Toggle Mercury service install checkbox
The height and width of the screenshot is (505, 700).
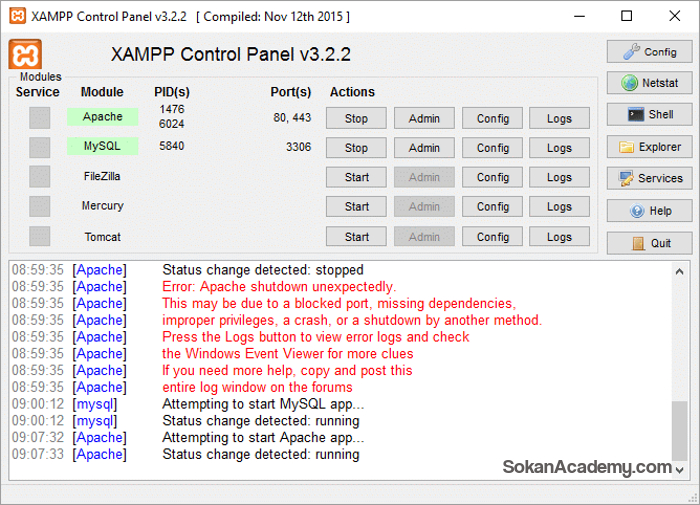point(39,206)
